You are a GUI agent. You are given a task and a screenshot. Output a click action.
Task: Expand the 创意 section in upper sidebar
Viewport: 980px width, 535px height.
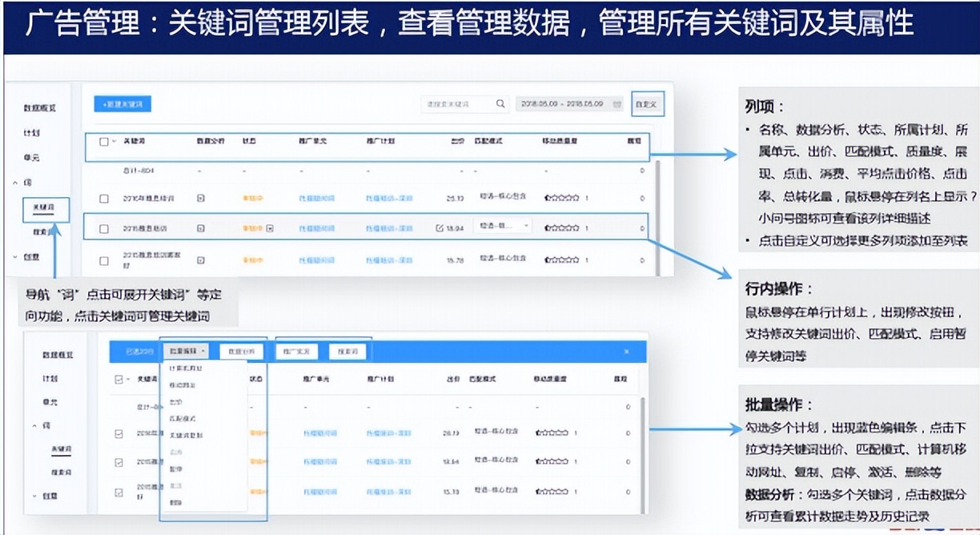click(15, 257)
